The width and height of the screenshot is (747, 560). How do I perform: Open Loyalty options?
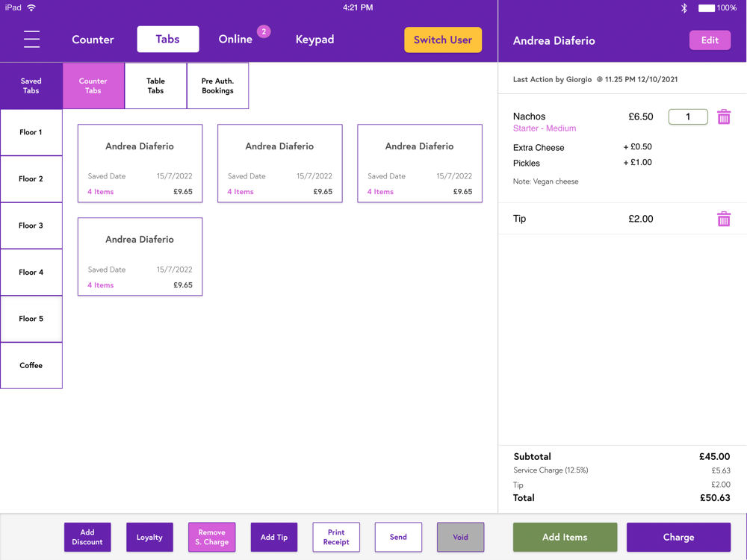pos(149,537)
